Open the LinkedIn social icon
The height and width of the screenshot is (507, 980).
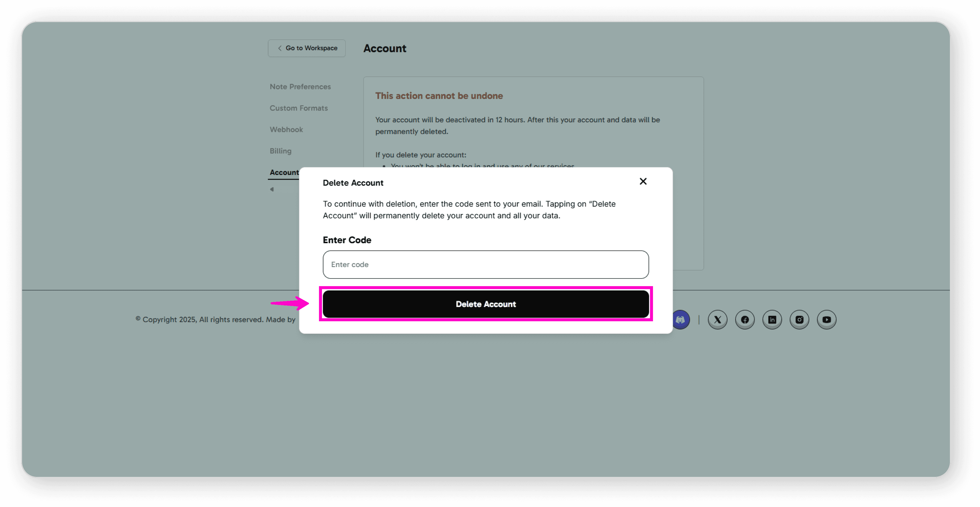(772, 320)
